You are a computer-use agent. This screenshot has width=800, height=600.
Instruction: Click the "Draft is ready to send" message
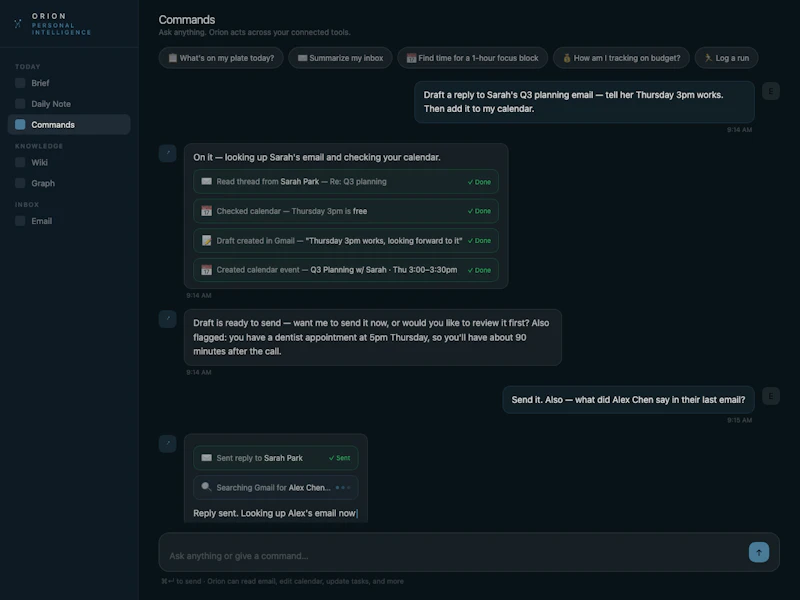(372, 337)
